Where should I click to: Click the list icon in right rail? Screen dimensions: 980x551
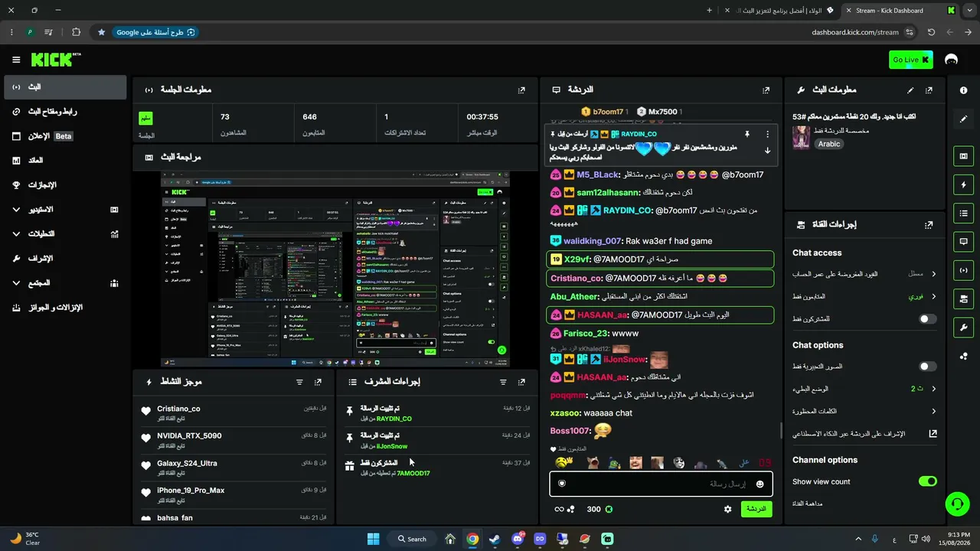coord(963,213)
